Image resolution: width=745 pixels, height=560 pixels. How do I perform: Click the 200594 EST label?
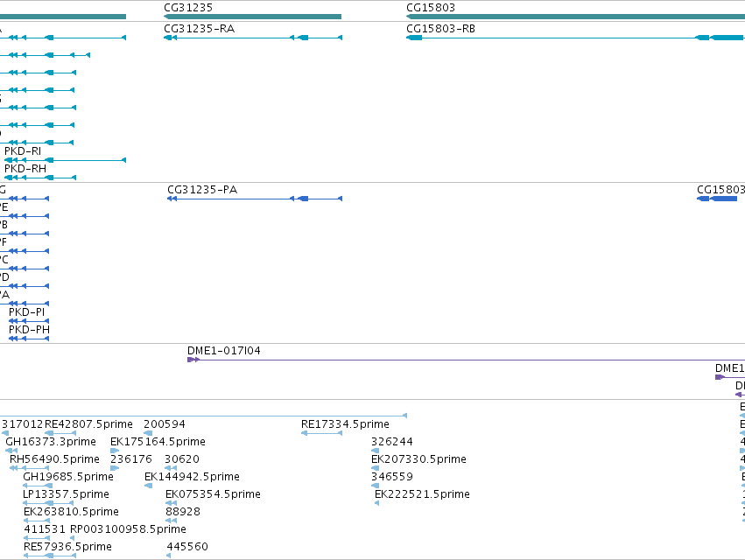[x=165, y=424]
